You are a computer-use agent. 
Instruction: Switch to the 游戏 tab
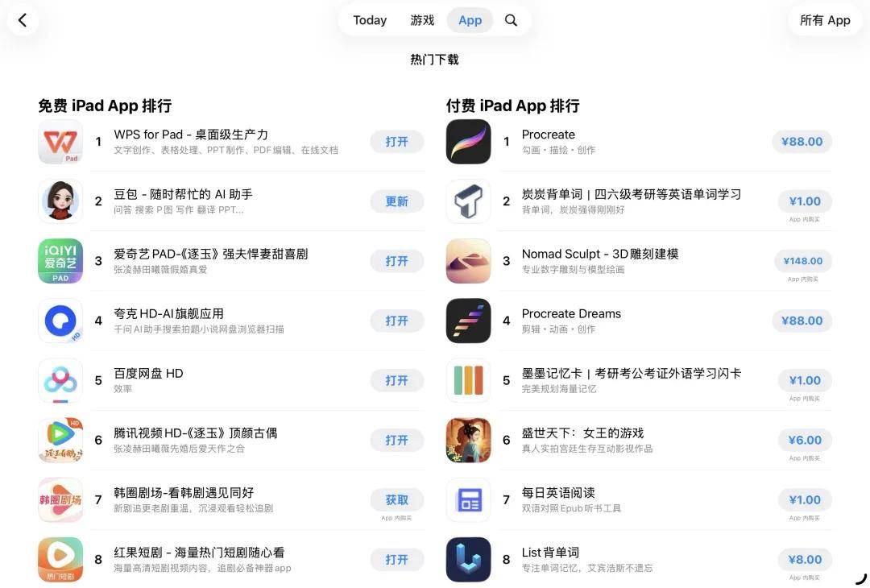422,20
